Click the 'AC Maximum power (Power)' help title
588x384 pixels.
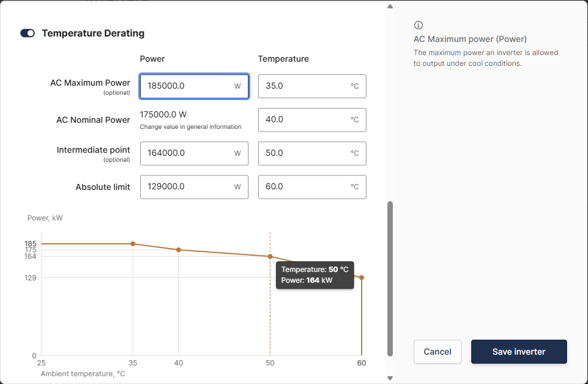[x=470, y=39]
